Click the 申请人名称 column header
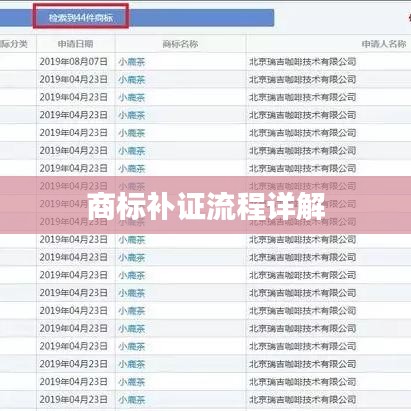 384,44
